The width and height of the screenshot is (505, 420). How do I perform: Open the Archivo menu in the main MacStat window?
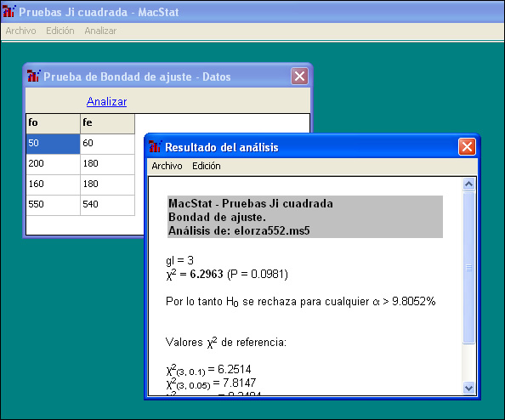click(21, 31)
